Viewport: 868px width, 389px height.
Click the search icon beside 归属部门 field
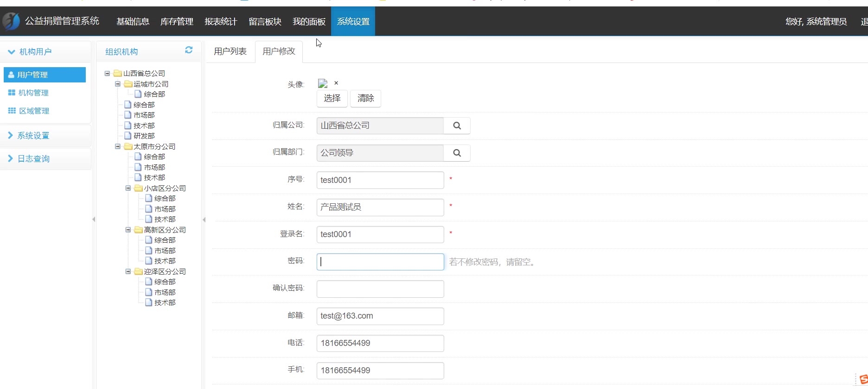point(457,153)
